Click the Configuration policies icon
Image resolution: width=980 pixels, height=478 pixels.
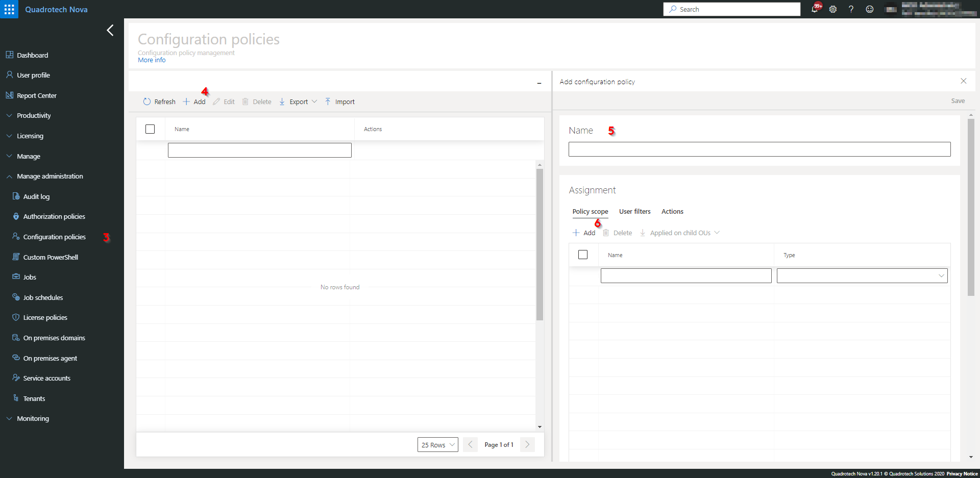(x=16, y=237)
